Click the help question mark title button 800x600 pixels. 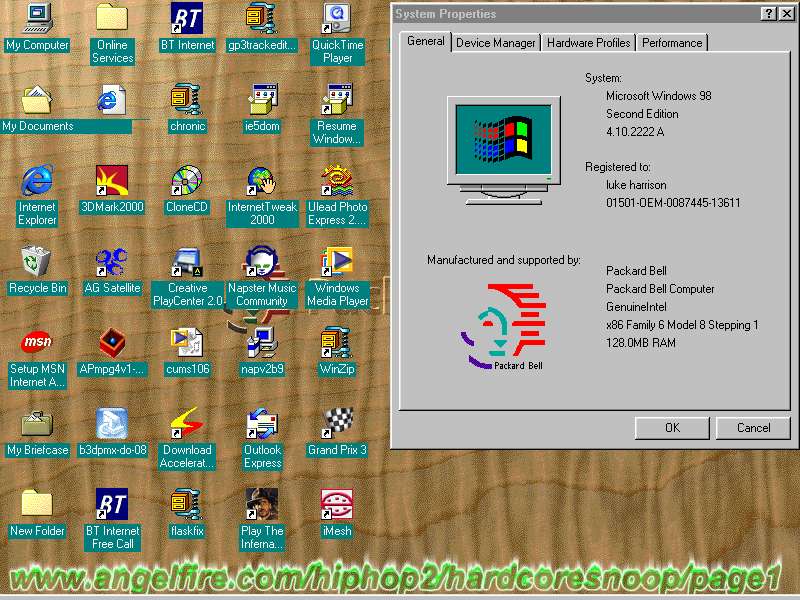(767, 14)
